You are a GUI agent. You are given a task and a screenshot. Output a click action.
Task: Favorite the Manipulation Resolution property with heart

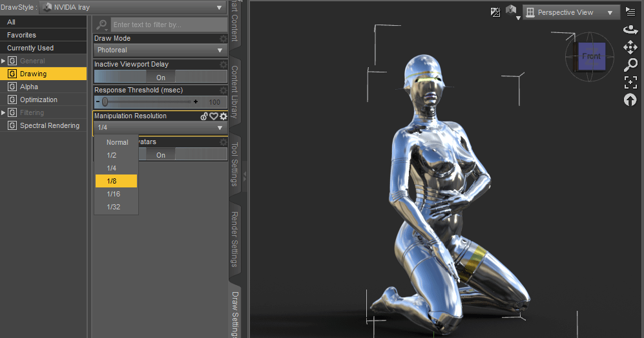coord(214,116)
